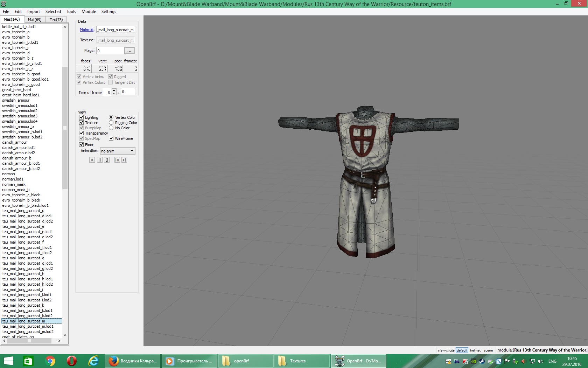Switch to the media player taskbar window

pos(189,361)
